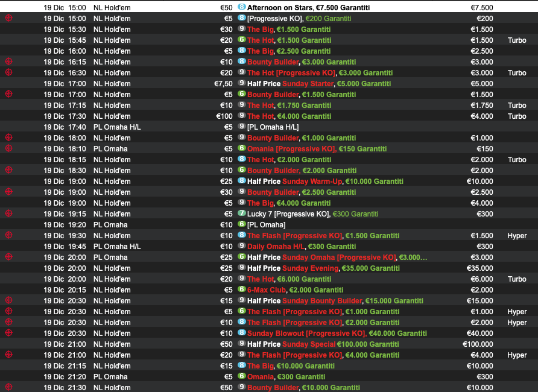Click the target icon on 18:30 Bounty Builder row

9,169
